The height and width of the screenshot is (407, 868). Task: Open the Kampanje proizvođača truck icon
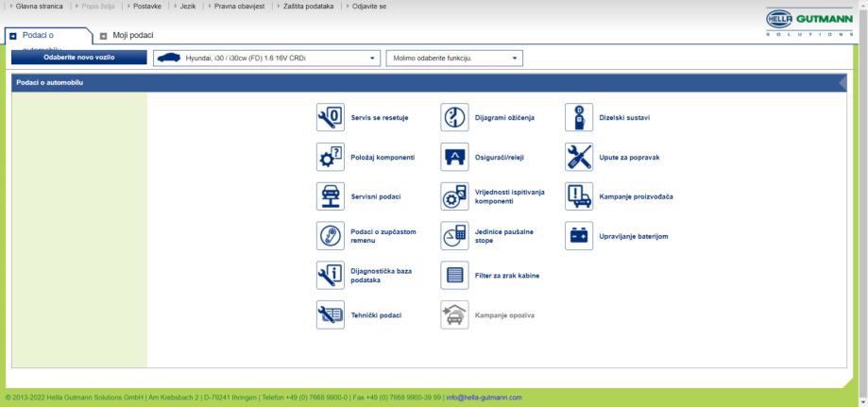578,196
